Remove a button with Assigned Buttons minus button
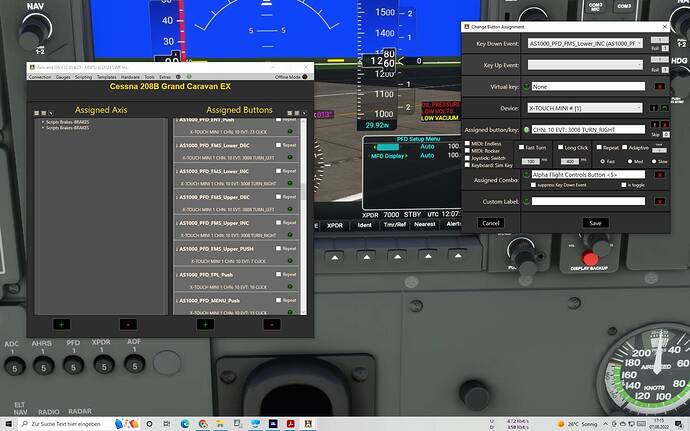The image size is (690, 431). click(272, 324)
